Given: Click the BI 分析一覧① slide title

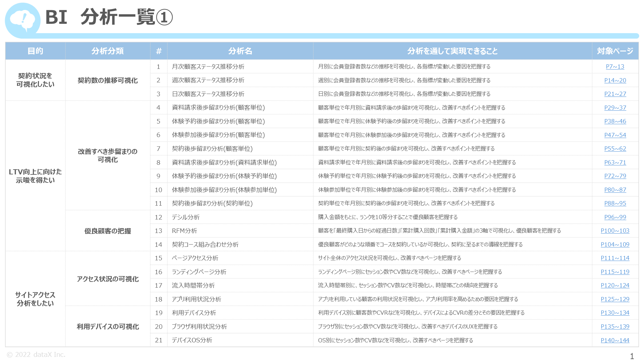Looking at the screenshot, I should tap(109, 17).
